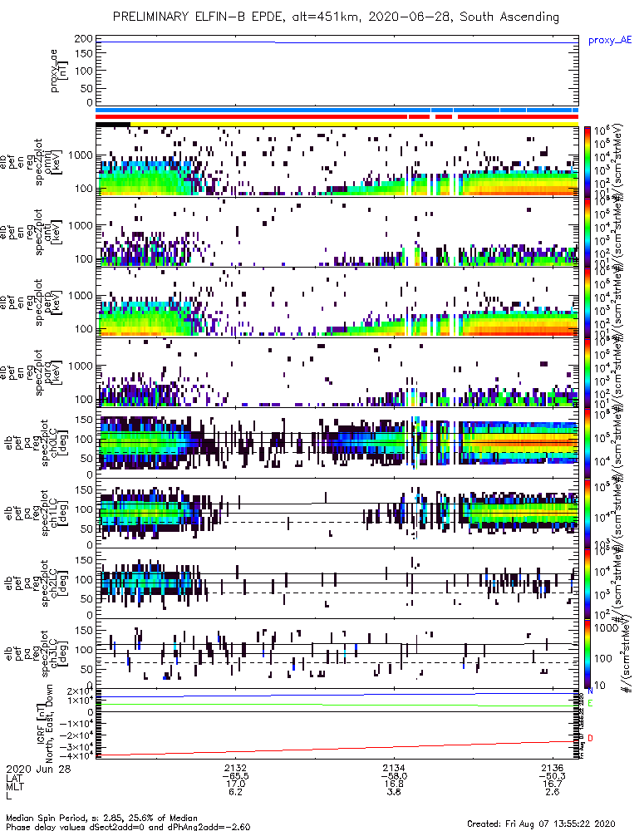Click the 2132 time axis label
Screen dimensions: 644x831
pos(235,768)
